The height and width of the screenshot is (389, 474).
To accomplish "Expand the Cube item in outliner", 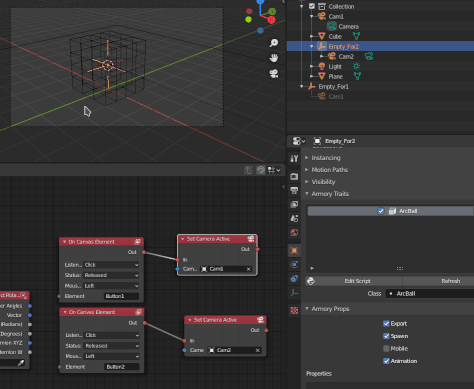I will click(x=312, y=36).
